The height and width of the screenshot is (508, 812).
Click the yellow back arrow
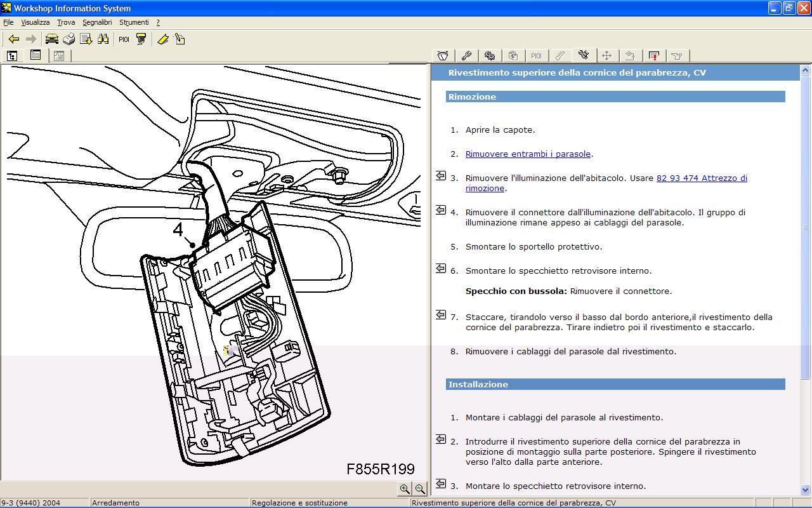tap(13, 39)
